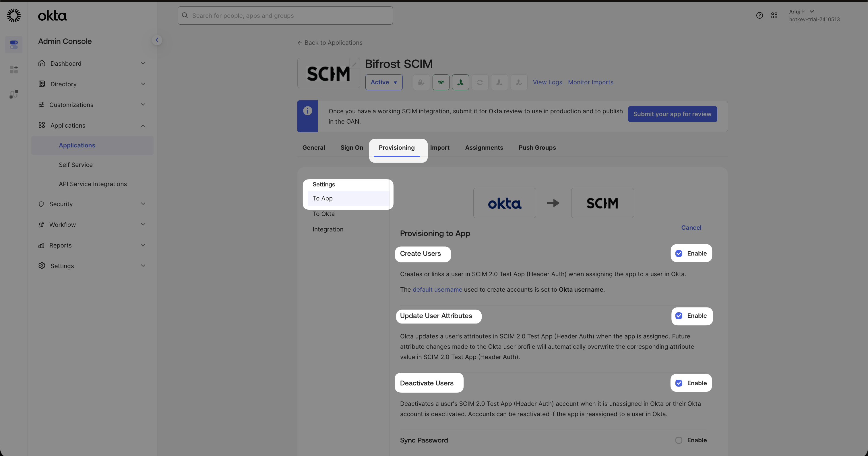
Task: Click the Okta sunburst logo icon
Action: click(x=14, y=15)
